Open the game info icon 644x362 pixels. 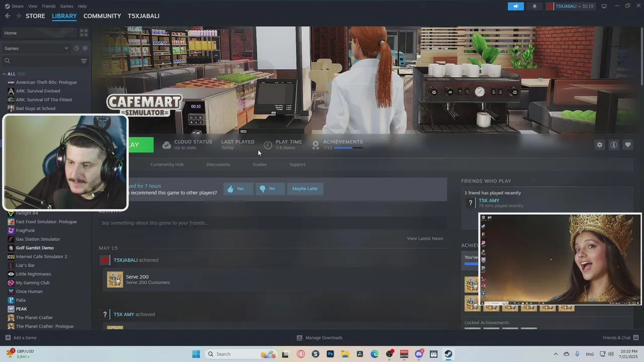click(614, 145)
